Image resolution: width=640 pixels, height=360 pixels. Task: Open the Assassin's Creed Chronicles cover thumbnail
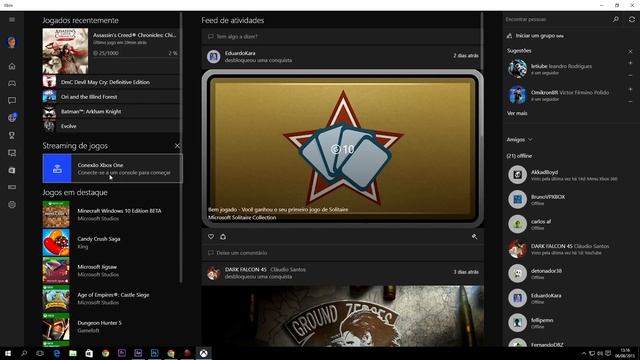[x=65, y=51]
